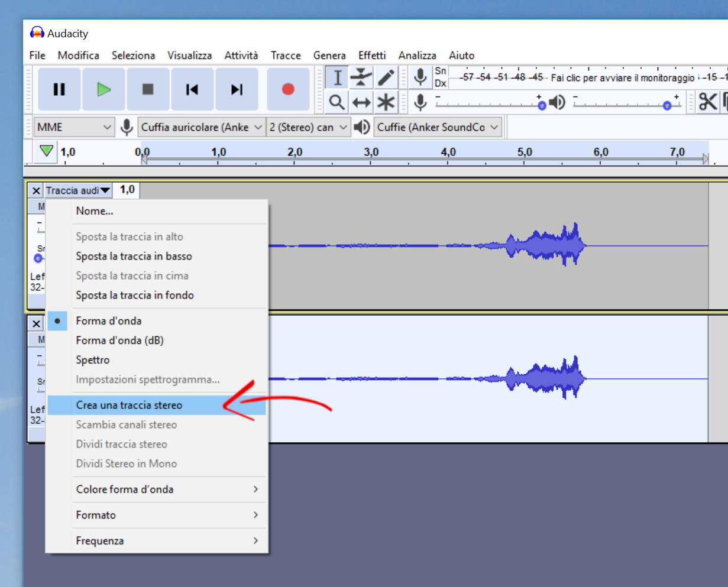Open the Seleziona menu
728x587 pixels.
pyautogui.click(x=134, y=55)
